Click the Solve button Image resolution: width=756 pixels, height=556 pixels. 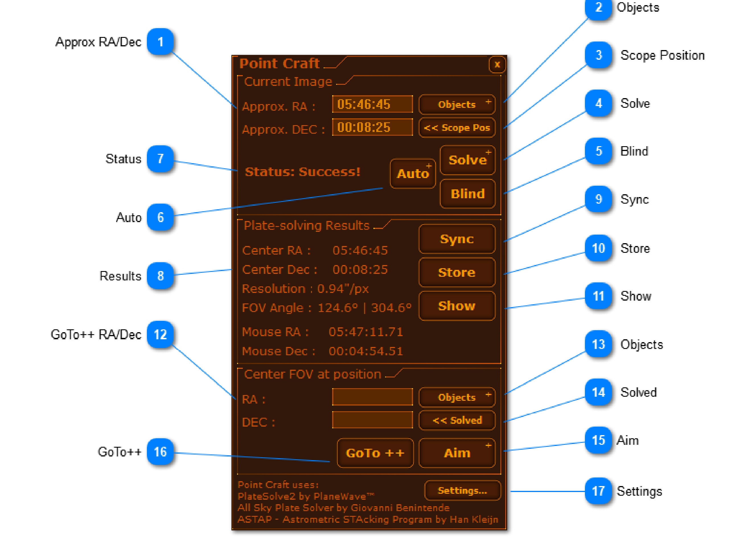(x=467, y=160)
